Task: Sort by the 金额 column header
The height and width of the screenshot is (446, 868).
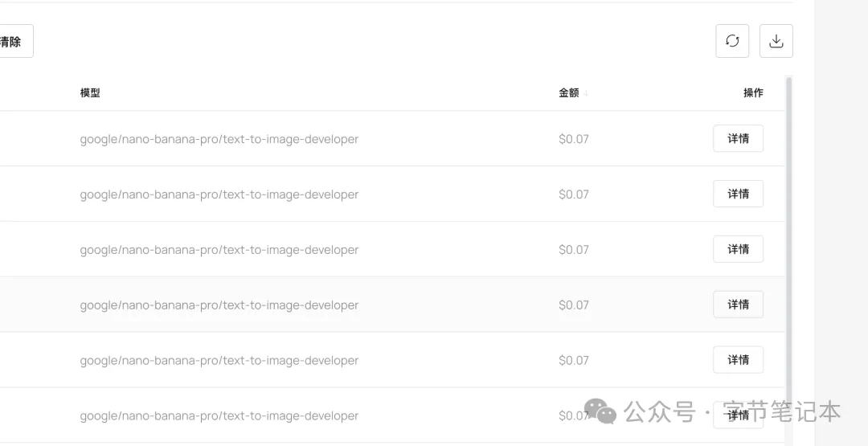Action: (x=569, y=93)
